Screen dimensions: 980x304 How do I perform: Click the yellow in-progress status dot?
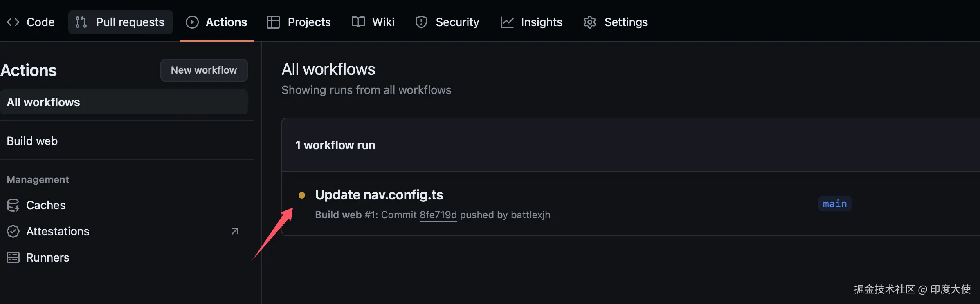[302, 195]
